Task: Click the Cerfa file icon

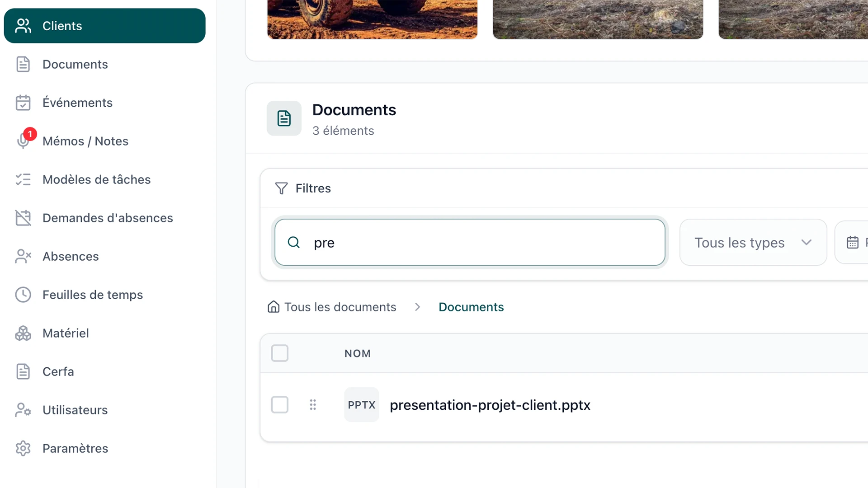Action: pyautogui.click(x=23, y=371)
